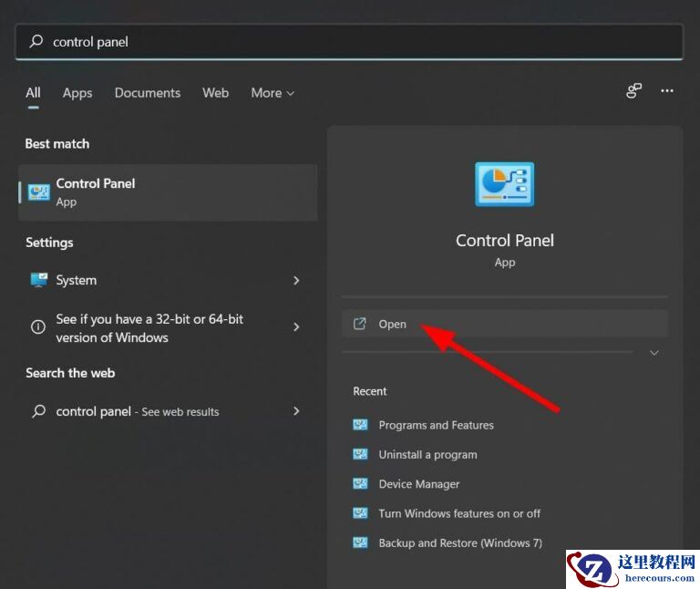Click the 'Settings' section heading

[x=49, y=243]
